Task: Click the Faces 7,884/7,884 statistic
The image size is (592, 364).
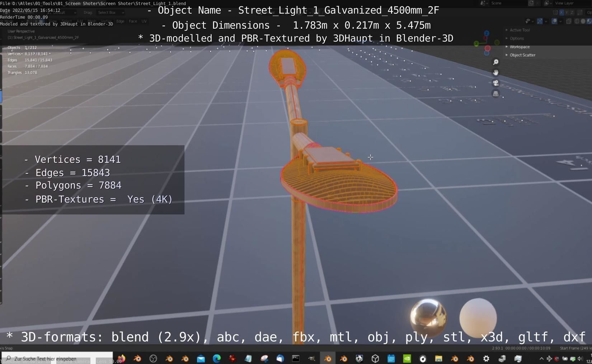Action: 28,66
